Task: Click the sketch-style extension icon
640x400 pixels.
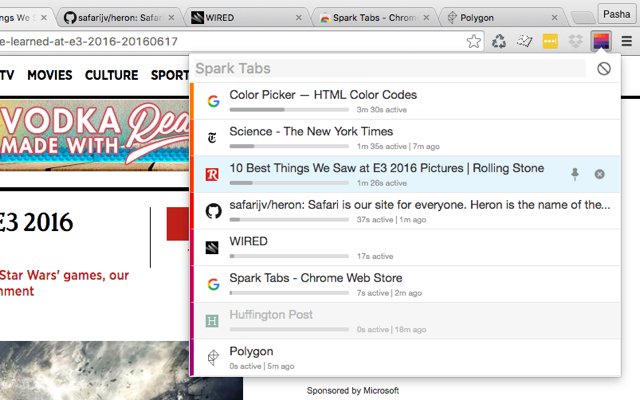Action: coord(524,41)
